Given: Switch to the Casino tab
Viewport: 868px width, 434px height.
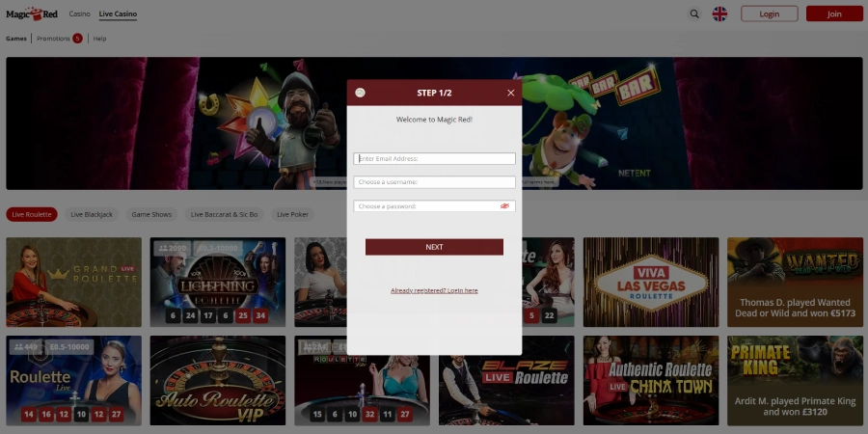Looking at the screenshot, I should [80, 14].
